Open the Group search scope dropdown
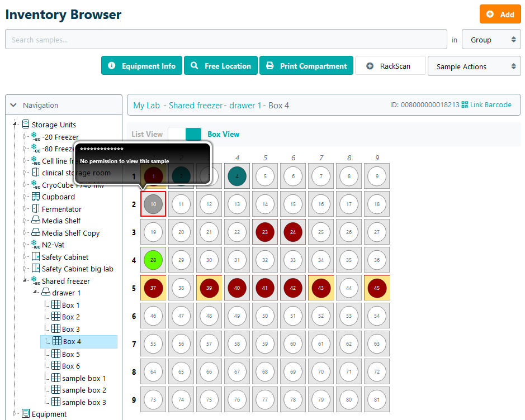The image size is (525, 420). 491,40
